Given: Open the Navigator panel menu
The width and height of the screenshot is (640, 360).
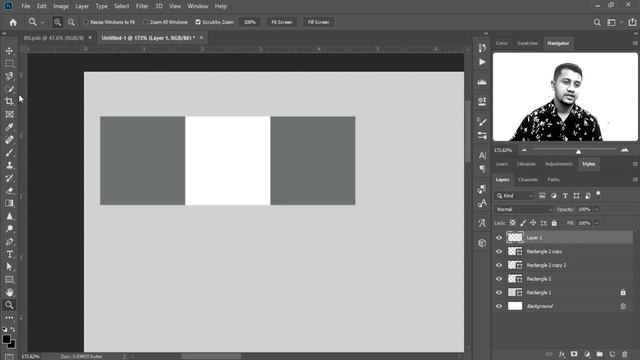Looking at the screenshot, I should [x=635, y=43].
